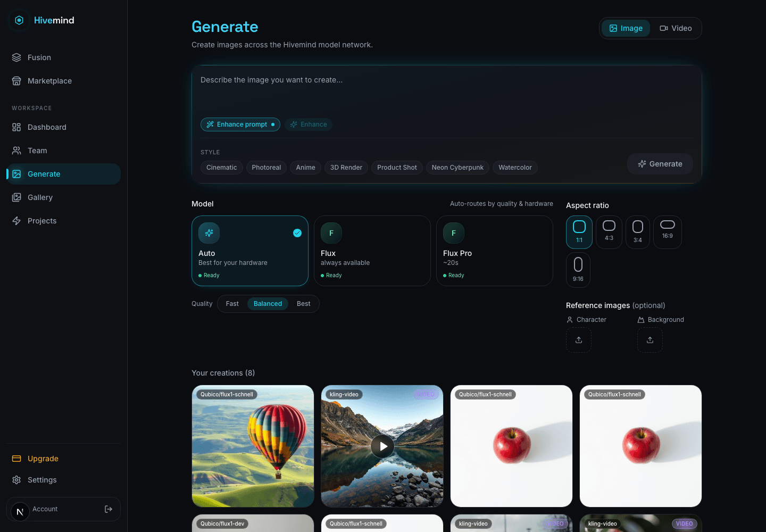
Task: Click the Hivemind hexagon logo
Action: (19, 20)
